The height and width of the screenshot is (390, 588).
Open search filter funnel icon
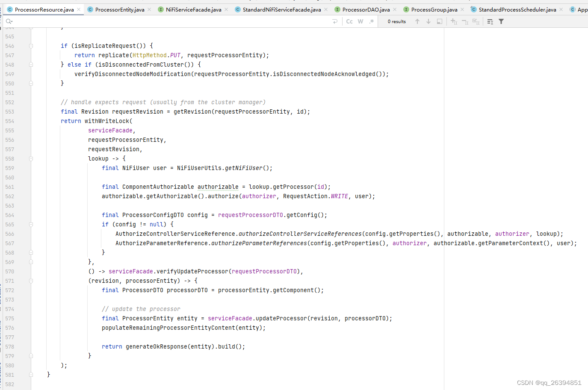pos(501,21)
